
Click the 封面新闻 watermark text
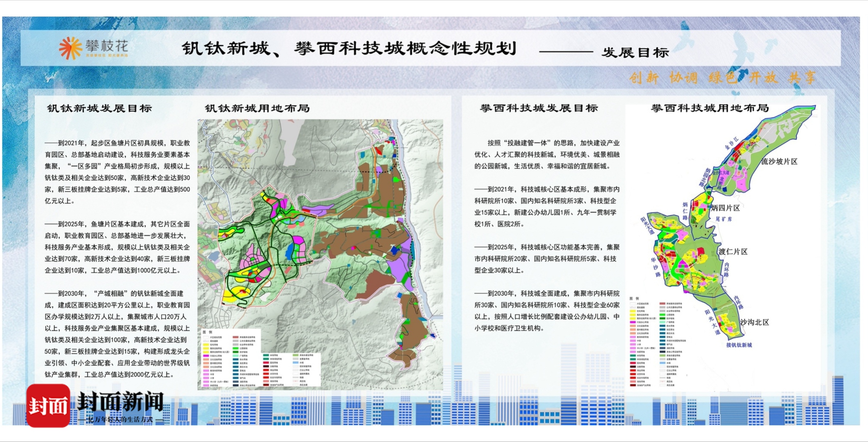tap(120, 401)
